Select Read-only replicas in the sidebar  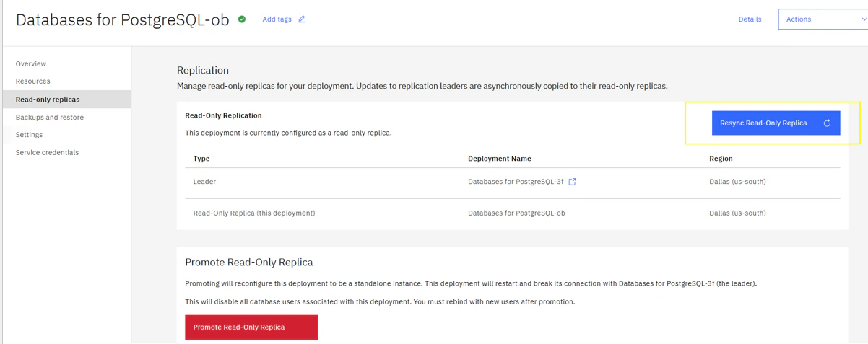pyautogui.click(x=66, y=100)
